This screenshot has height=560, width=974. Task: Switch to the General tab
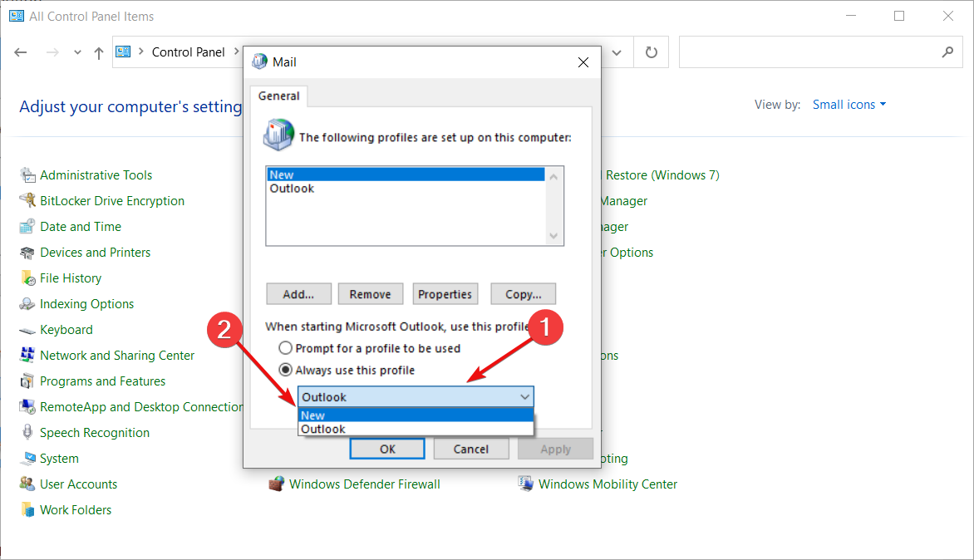click(x=279, y=96)
